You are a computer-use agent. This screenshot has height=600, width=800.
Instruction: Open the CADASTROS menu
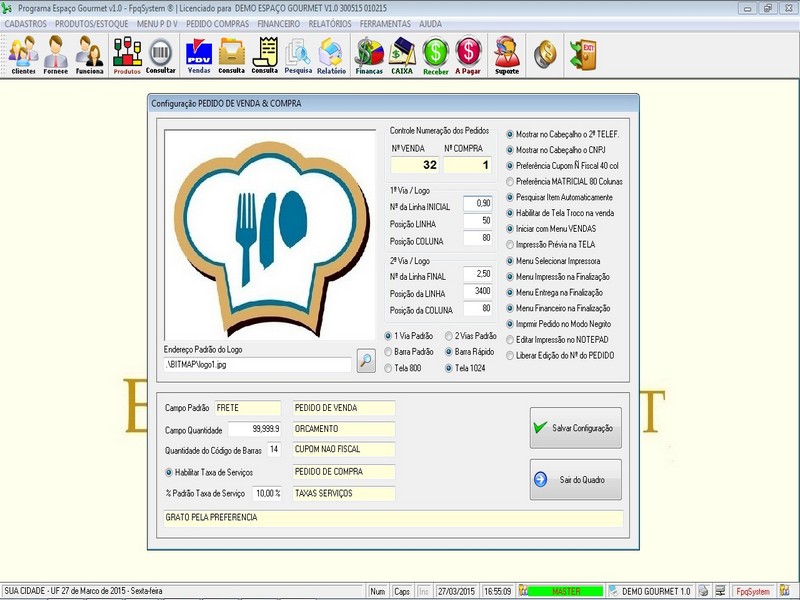click(26, 24)
